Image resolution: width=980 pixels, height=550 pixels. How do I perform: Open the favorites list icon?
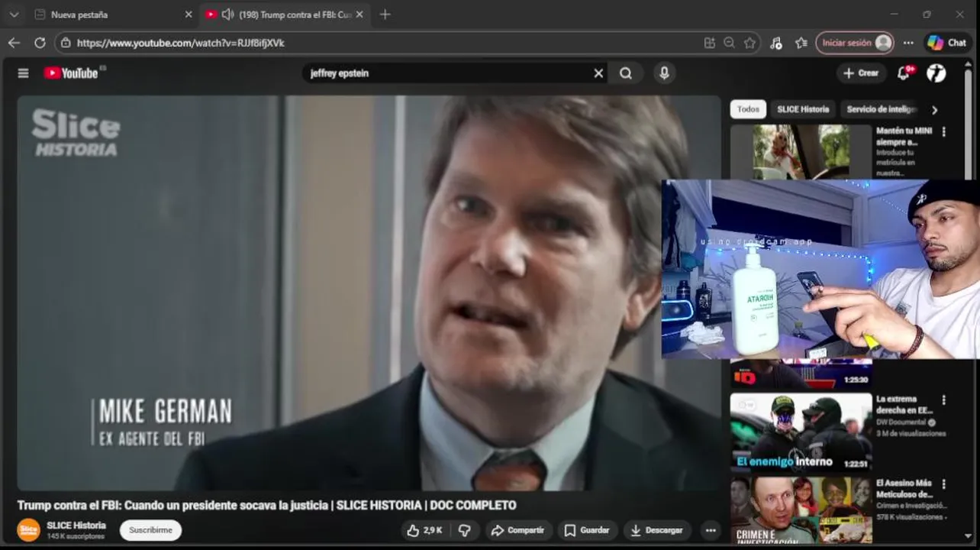(801, 43)
